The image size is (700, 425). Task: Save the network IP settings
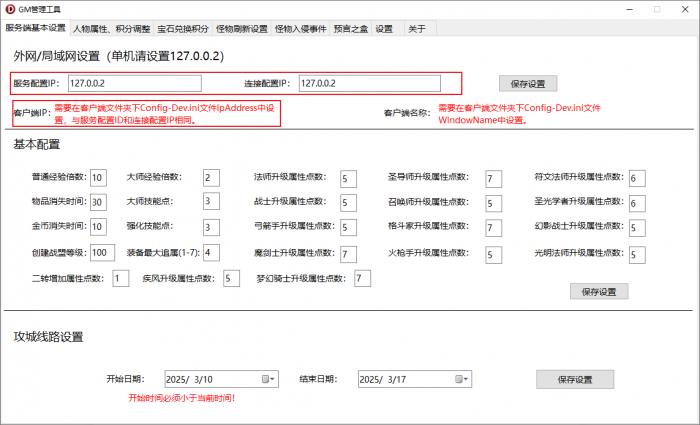[528, 83]
